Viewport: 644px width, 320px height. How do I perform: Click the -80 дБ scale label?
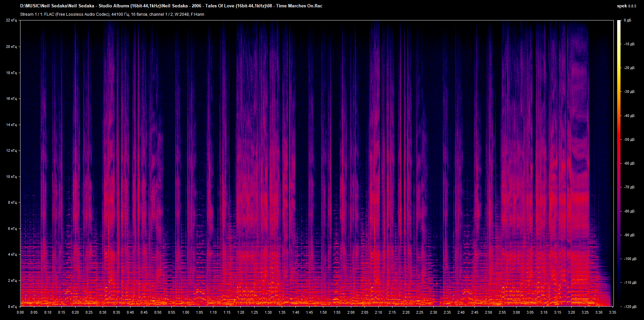click(629, 211)
